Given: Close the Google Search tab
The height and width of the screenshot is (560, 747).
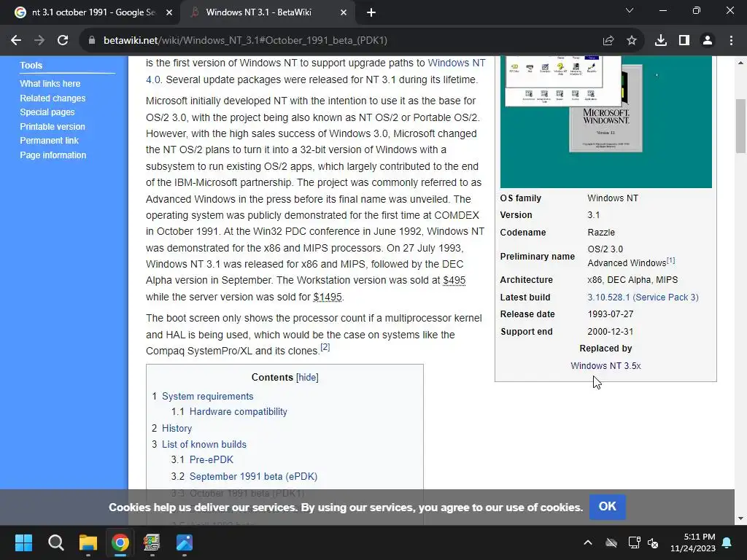Looking at the screenshot, I should click(x=169, y=12).
